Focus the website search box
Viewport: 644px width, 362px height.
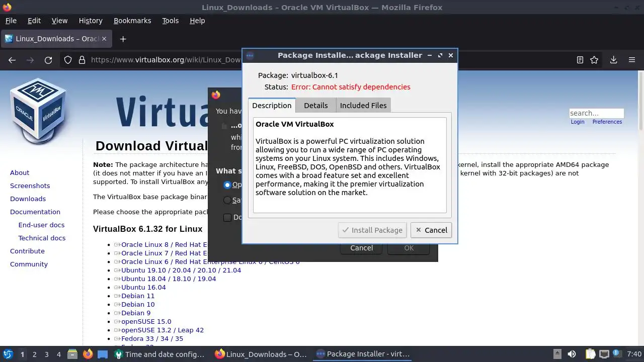tap(596, 113)
